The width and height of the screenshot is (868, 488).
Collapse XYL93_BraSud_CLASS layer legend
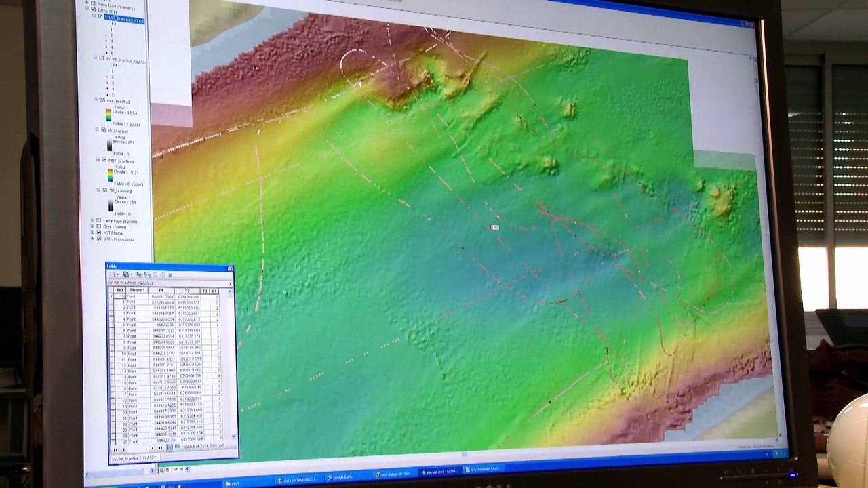pyautogui.click(x=95, y=58)
